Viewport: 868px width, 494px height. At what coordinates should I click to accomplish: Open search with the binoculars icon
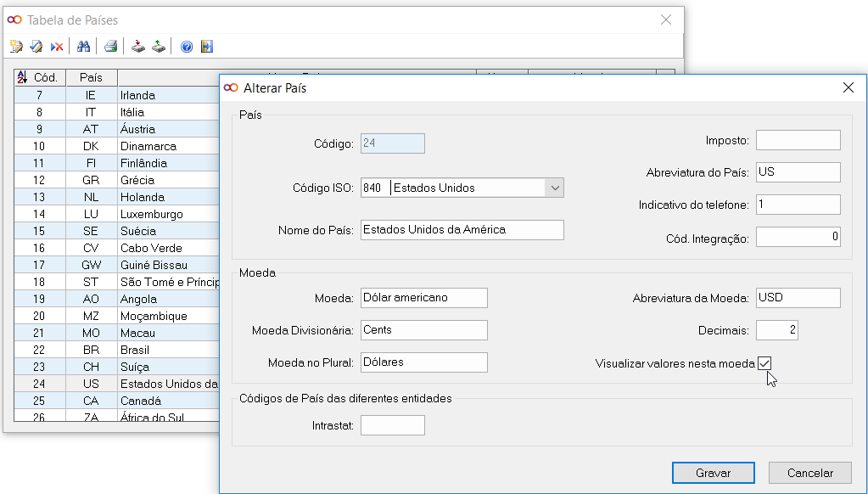pos(83,47)
